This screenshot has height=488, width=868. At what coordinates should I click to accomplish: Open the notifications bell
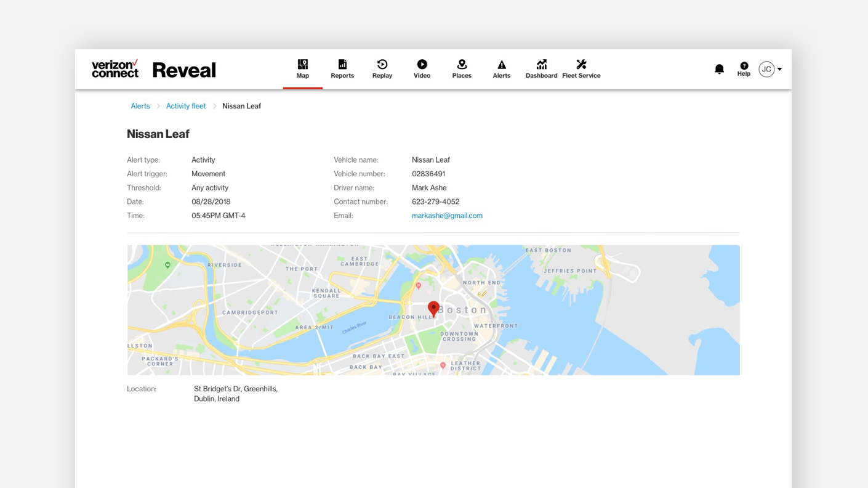point(719,69)
